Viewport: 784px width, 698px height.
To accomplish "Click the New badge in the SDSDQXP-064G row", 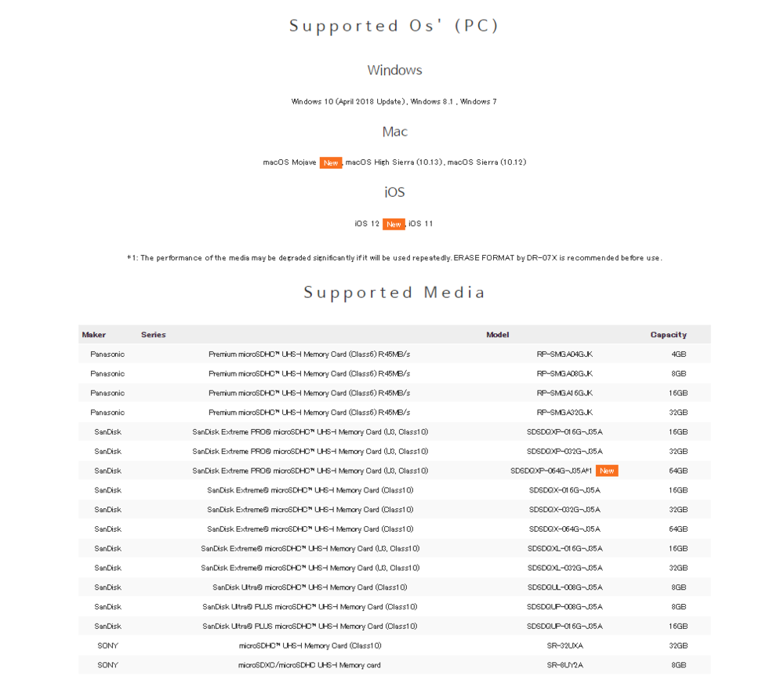I will pyautogui.click(x=607, y=471).
